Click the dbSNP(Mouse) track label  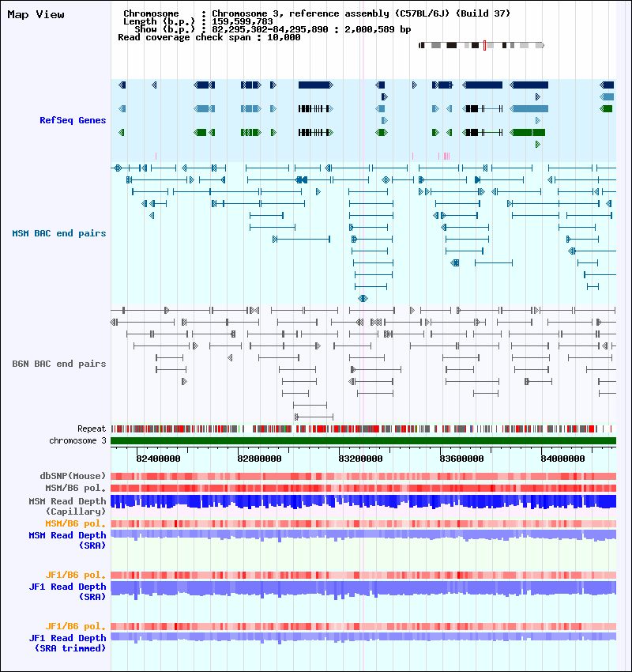point(73,476)
